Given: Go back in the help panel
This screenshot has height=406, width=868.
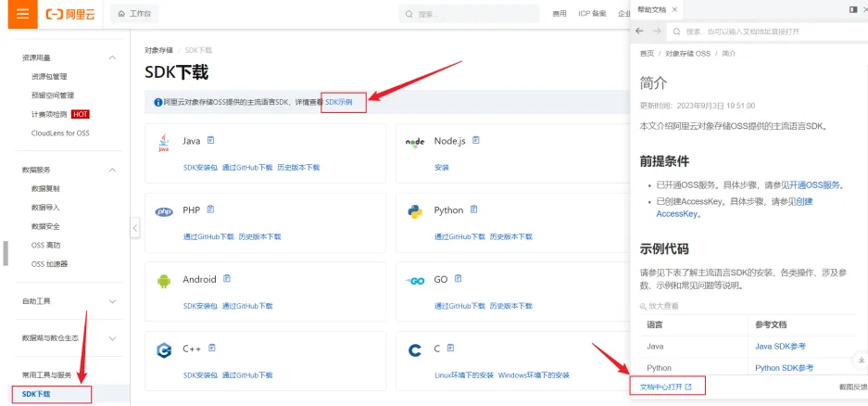Looking at the screenshot, I should [x=639, y=31].
